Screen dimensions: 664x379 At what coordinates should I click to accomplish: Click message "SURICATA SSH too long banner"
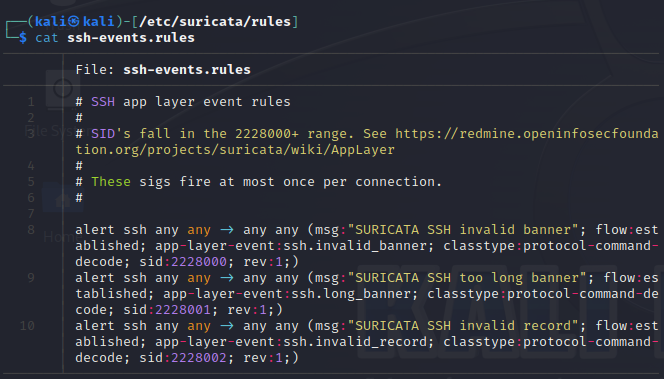click(467, 278)
